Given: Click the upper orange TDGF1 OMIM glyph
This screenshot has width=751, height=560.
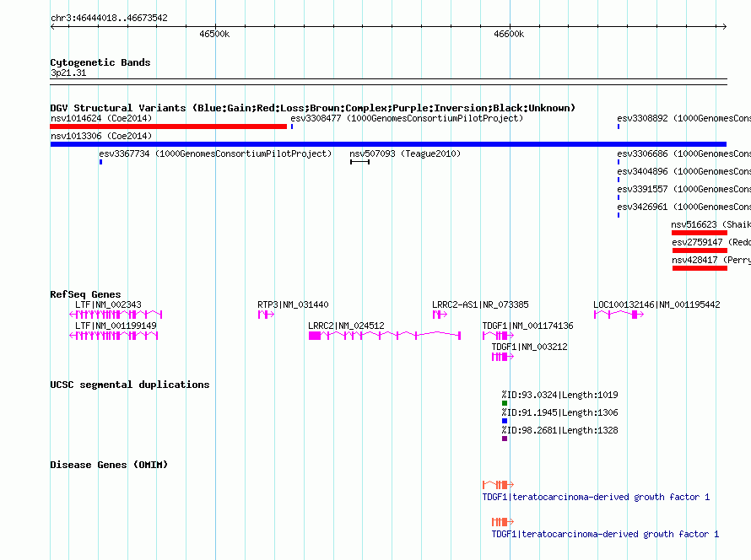Looking at the screenshot, I should [x=498, y=484].
